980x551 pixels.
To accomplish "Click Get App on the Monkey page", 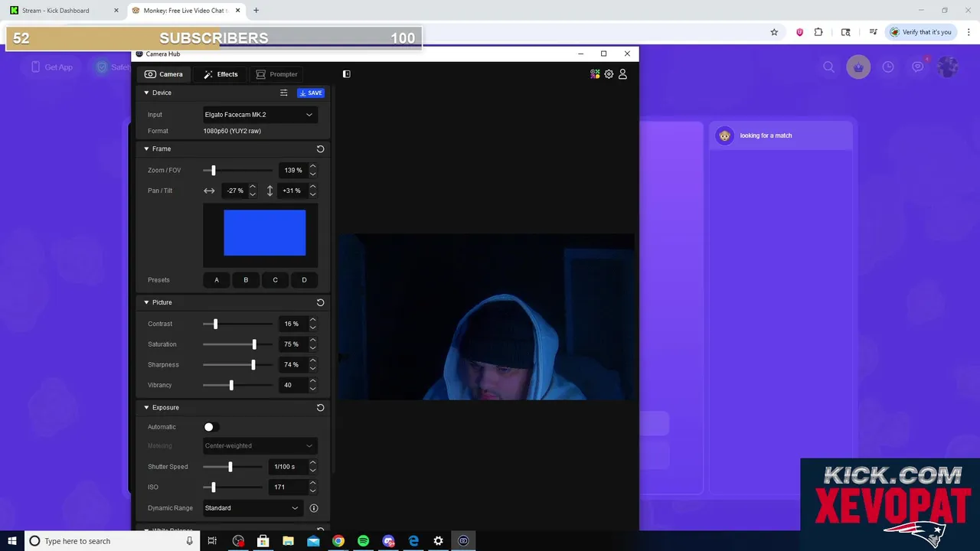I will [x=51, y=67].
